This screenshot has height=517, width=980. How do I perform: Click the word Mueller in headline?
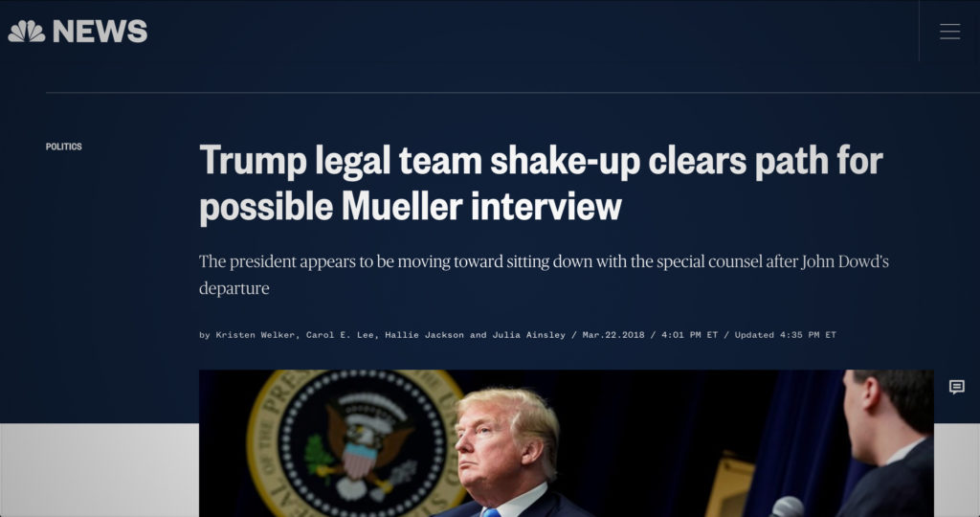(x=402, y=206)
